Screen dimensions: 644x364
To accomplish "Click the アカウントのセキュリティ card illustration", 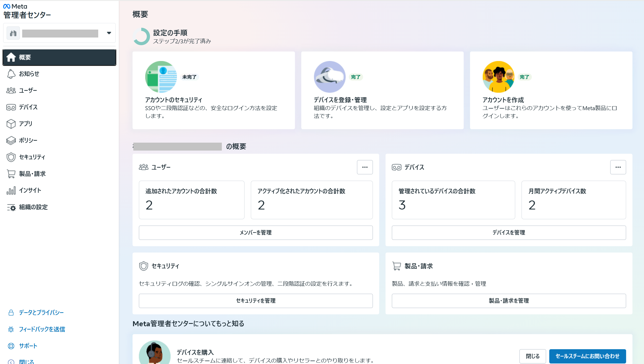I will pyautogui.click(x=161, y=77).
